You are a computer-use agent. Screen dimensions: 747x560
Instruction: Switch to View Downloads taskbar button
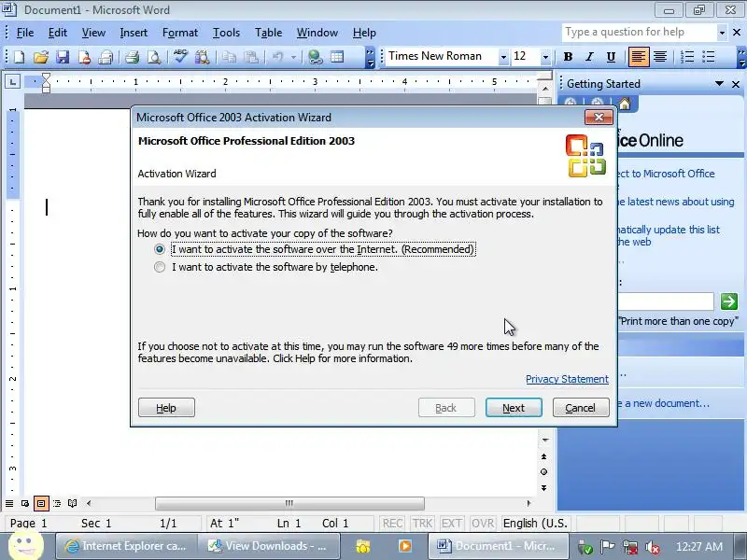click(x=268, y=546)
